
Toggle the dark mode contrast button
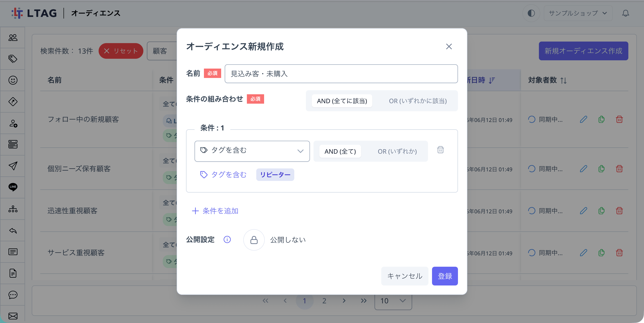click(x=531, y=13)
